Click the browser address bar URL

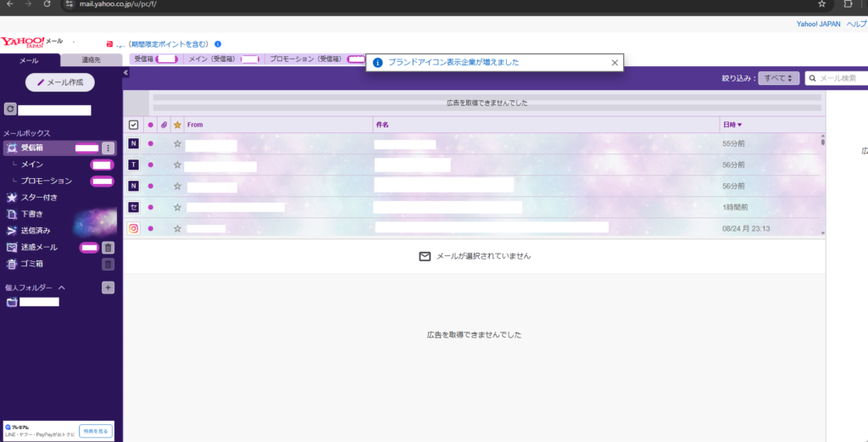pos(119,4)
